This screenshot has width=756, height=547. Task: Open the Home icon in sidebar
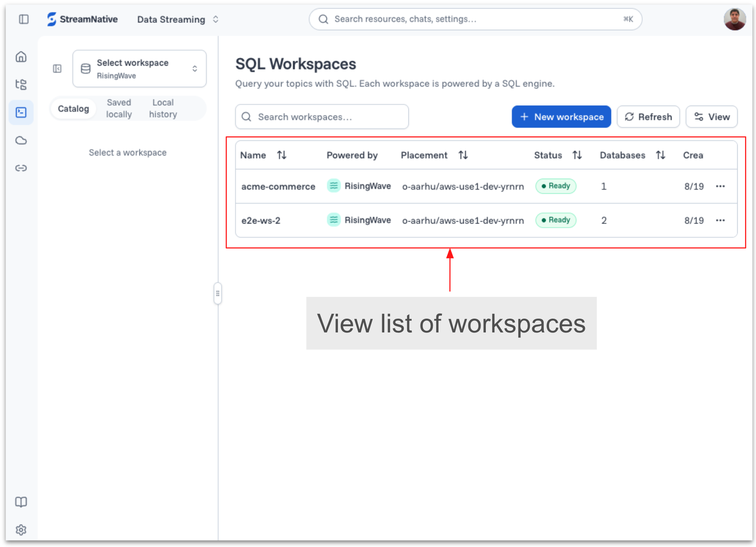[21, 57]
